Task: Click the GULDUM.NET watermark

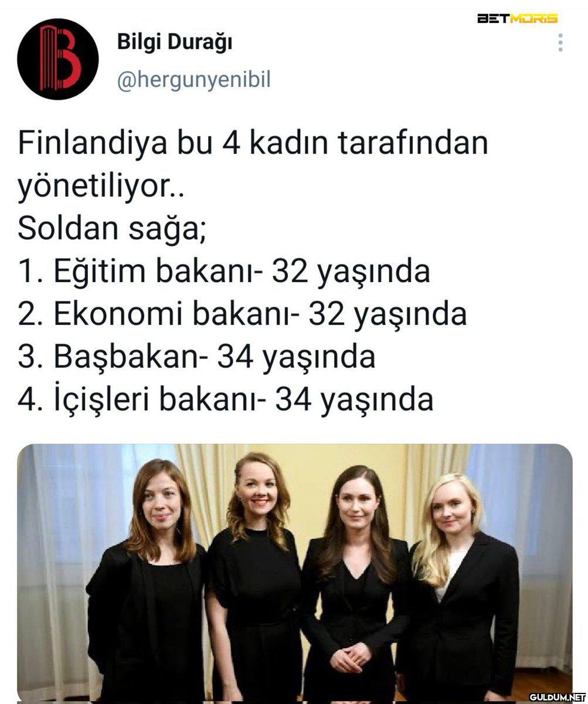Action: click(x=558, y=696)
